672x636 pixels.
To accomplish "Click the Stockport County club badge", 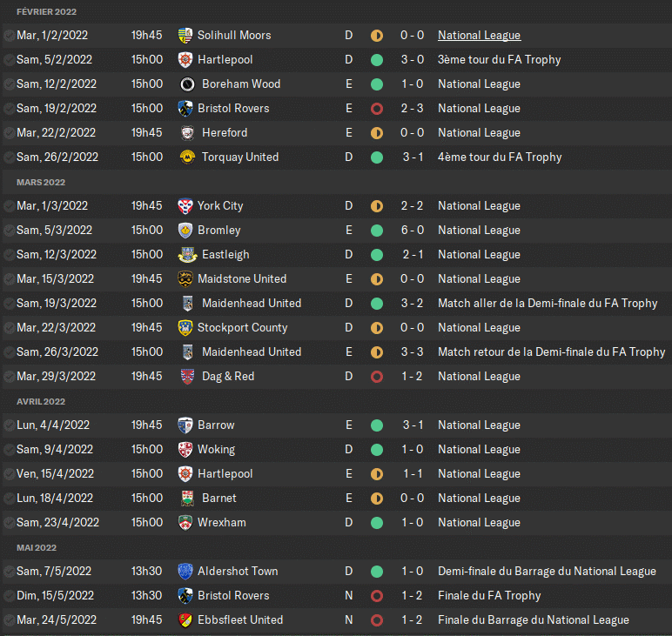I will click(x=185, y=328).
